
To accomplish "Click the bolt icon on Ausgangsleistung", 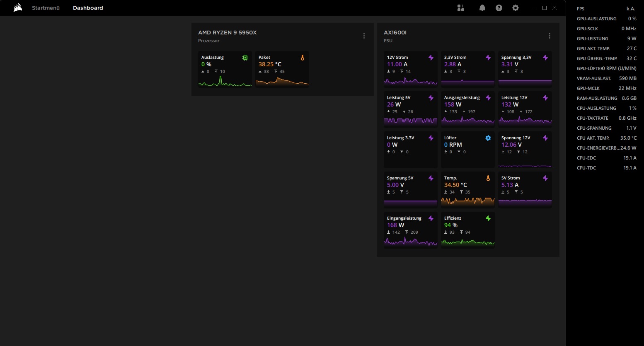I will click(488, 98).
